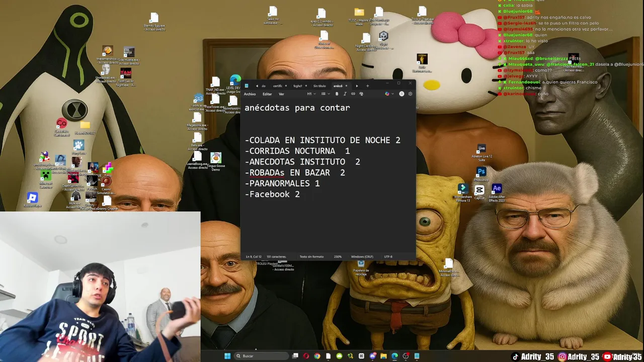Select the Papelera de reciclaje icon
644x362 pixels.
[x=361, y=267]
